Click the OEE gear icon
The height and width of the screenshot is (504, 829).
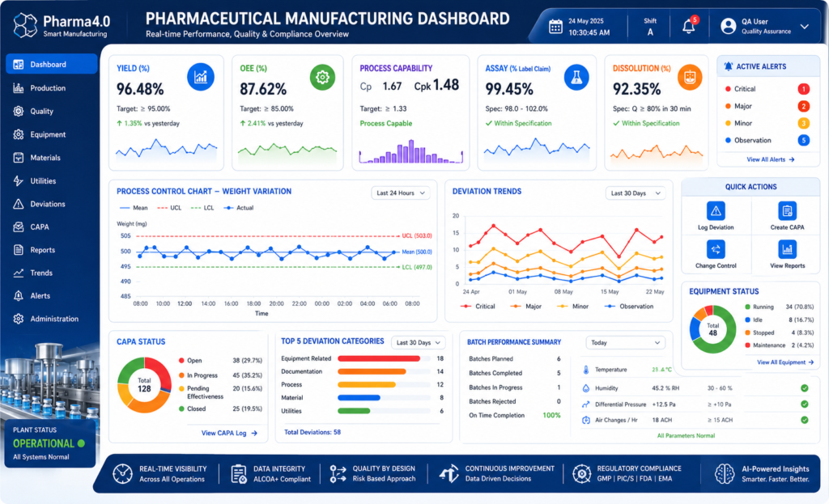point(322,77)
